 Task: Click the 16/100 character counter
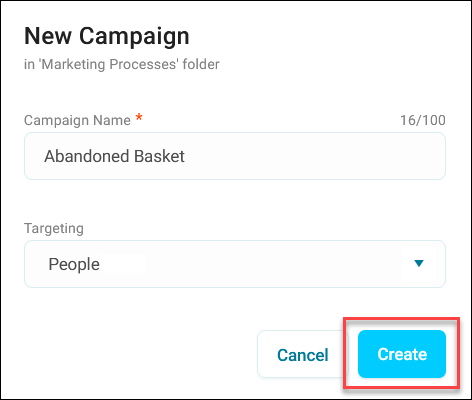tap(423, 120)
